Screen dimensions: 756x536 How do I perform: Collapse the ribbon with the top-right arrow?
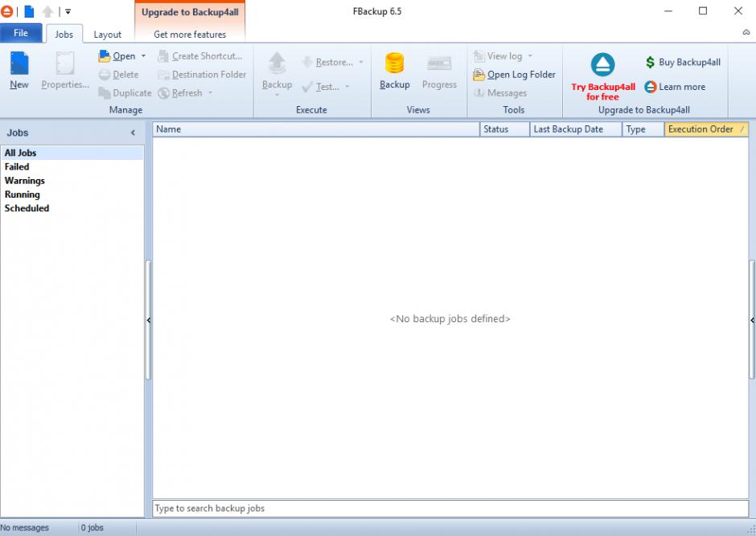(x=746, y=32)
